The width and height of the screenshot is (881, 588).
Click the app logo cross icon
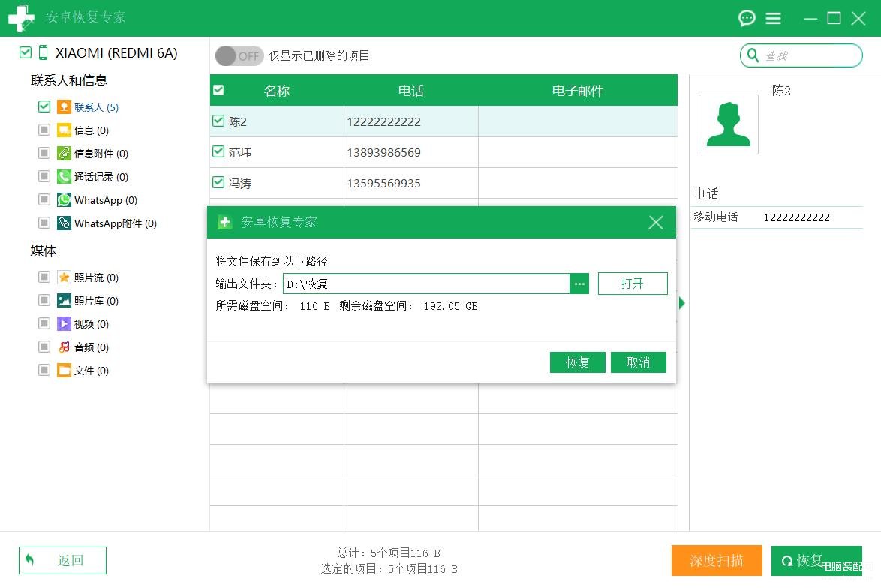click(21, 18)
